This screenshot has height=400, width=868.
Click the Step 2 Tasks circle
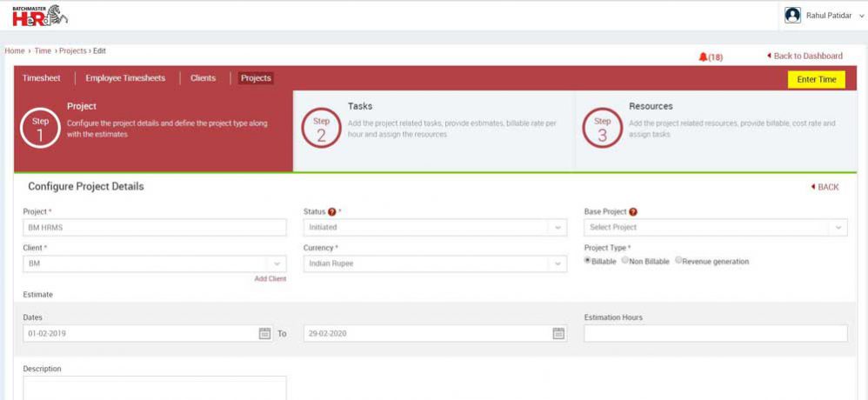321,127
